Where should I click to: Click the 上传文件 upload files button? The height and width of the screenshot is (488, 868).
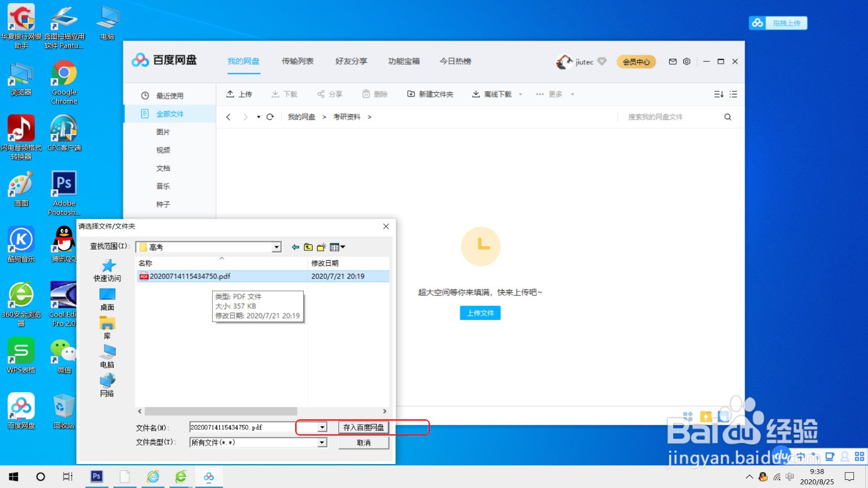[480, 313]
